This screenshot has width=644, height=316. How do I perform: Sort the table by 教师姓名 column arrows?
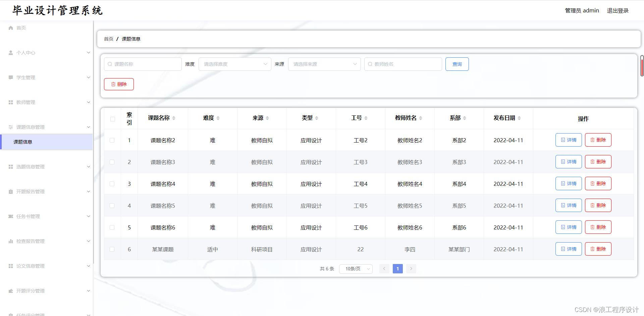(421, 118)
